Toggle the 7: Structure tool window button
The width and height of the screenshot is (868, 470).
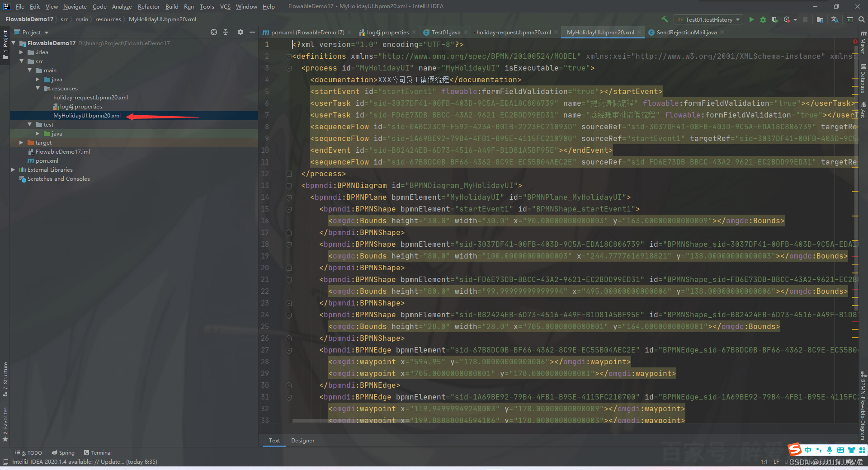5,380
